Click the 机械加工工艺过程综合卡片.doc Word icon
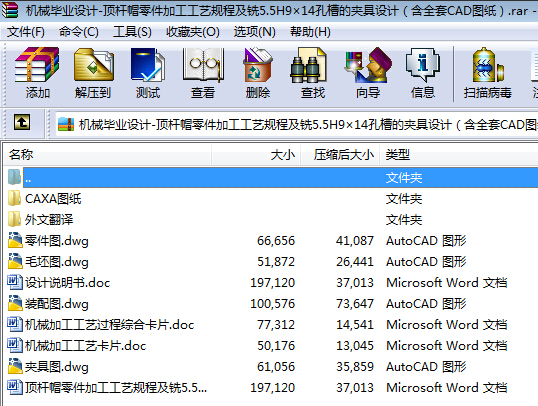This screenshot has height=406, width=538. coord(15,324)
